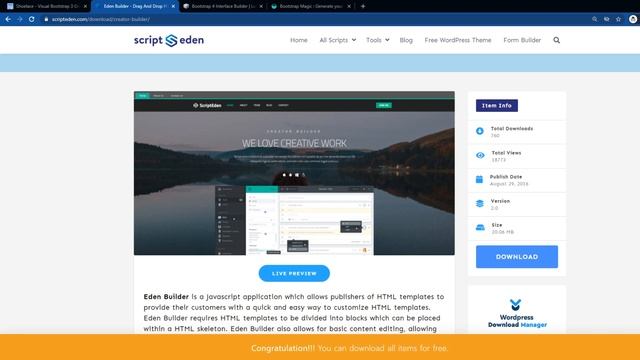Click the blue DOWNLOAD button
640x360 pixels.
(x=517, y=257)
